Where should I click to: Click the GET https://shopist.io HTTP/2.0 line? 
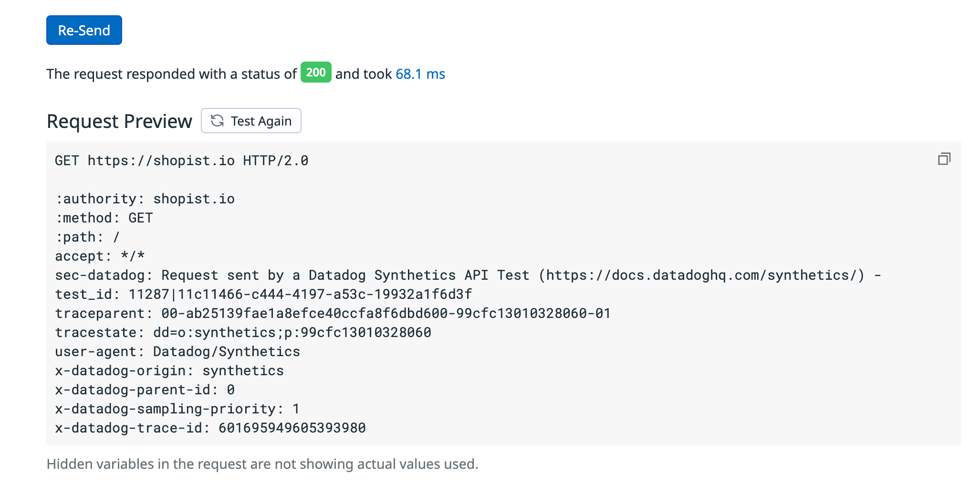182,160
